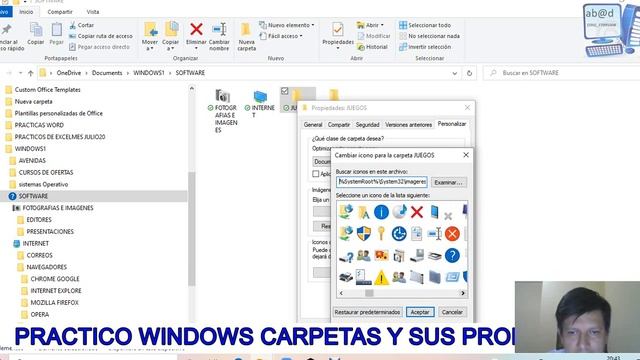The width and height of the screenshot is (640, 360).
Task: Choose the blue question mark circle icon
Action: tap(452, 256)
